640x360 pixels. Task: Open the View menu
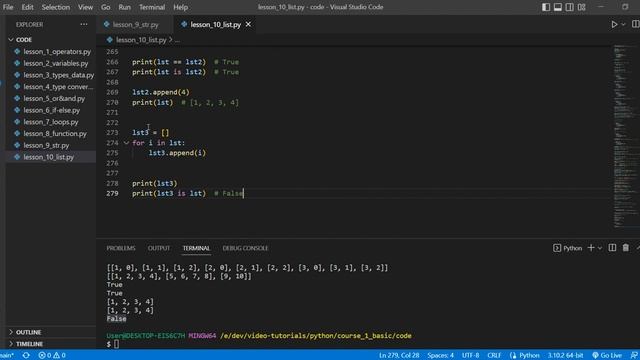click(85, 7)
